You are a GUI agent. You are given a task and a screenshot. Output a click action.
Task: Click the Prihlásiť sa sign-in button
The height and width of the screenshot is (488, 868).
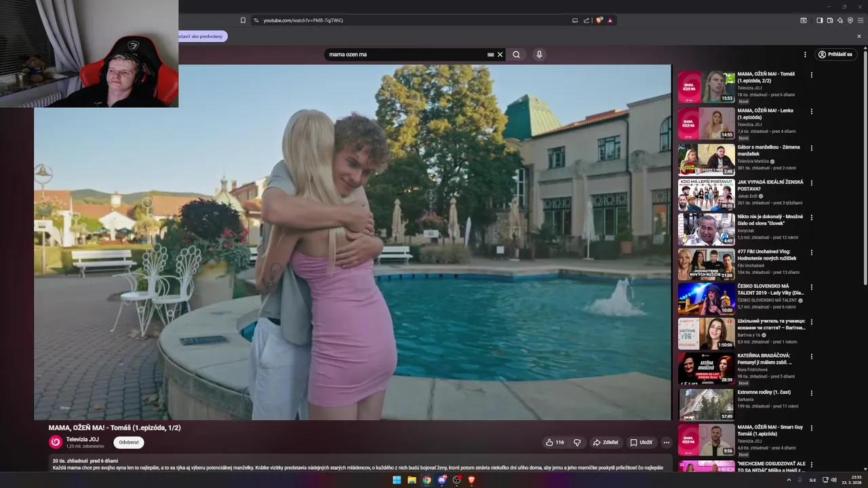[835, 54]
